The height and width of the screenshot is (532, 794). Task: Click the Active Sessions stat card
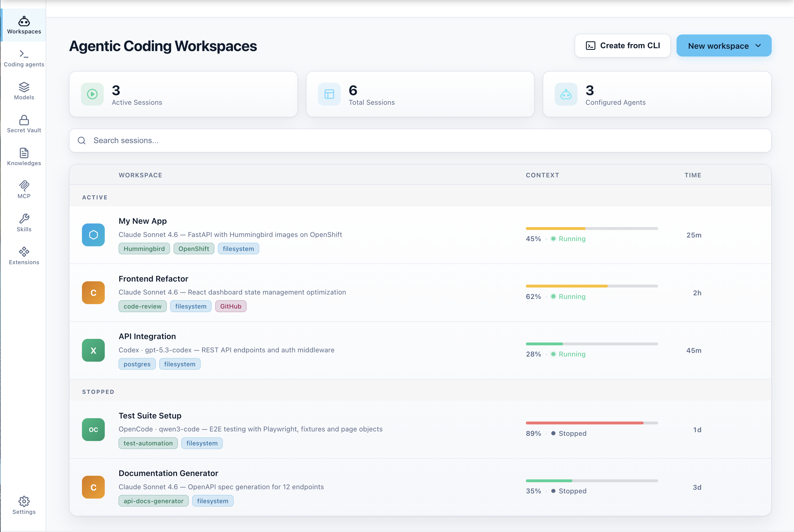click(x=183, y=94)
